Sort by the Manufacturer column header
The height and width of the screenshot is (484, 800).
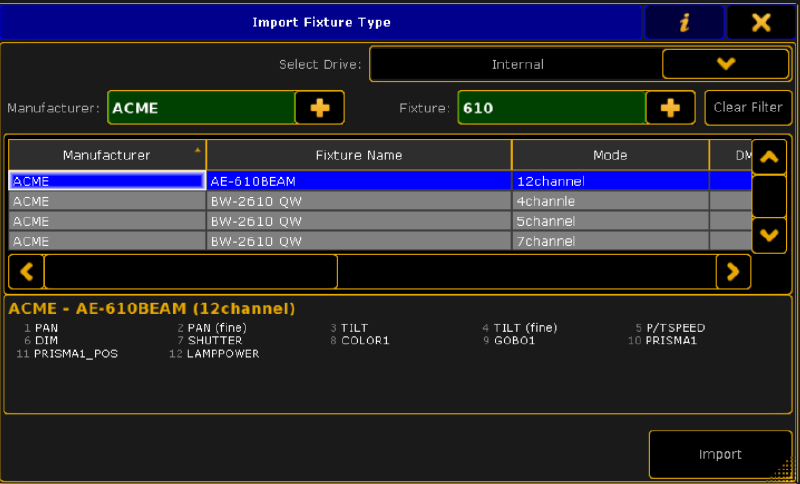coord(107,155)
